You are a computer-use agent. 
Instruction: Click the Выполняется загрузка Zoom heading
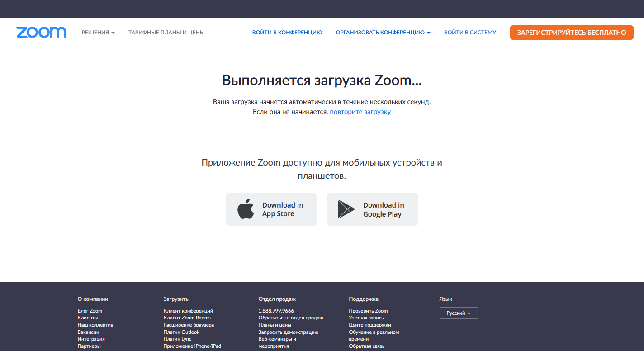[x=322, y=80]
